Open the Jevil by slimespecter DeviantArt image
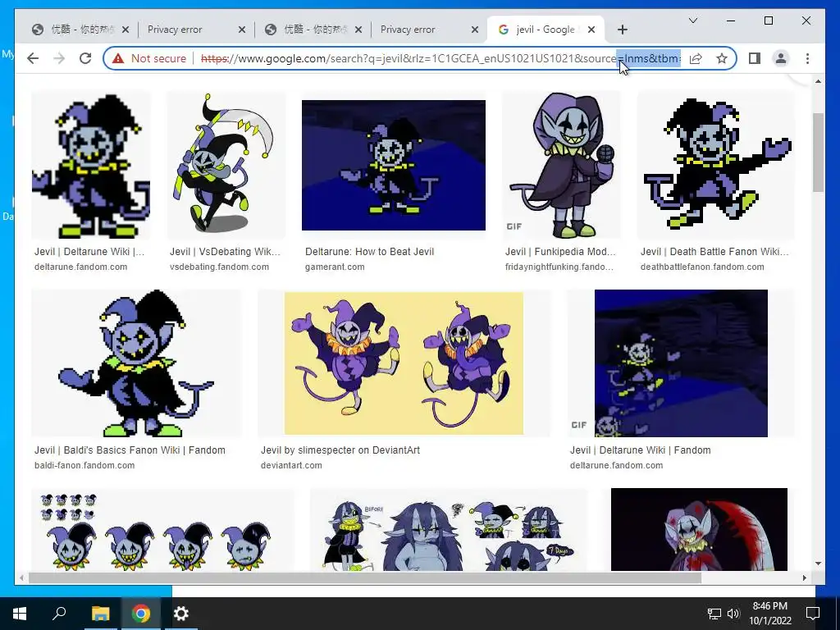Screen dimensions: 840x630 pos(404,363)
